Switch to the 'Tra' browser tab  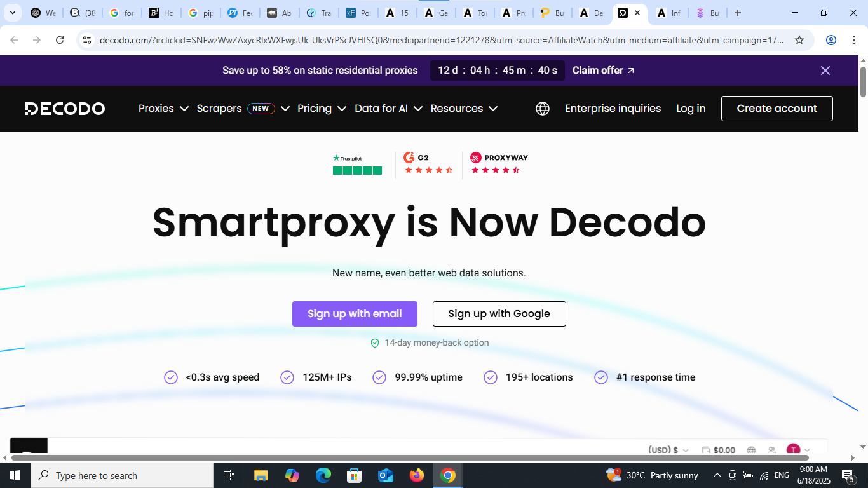tap(318, 13)
